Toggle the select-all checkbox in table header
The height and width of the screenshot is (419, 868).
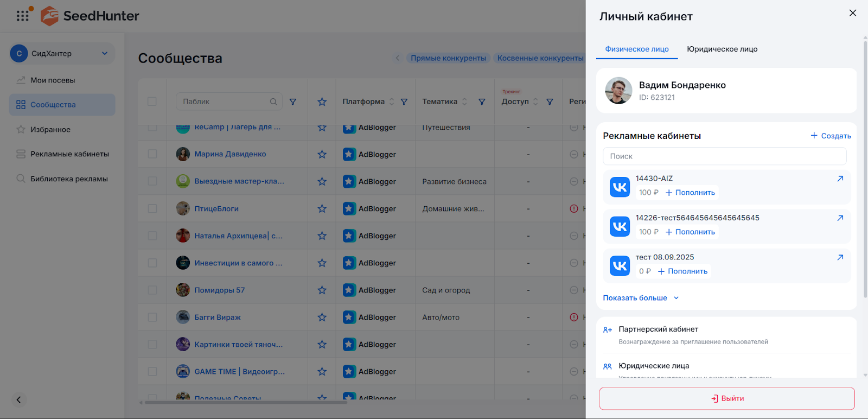tap(152, 101)
